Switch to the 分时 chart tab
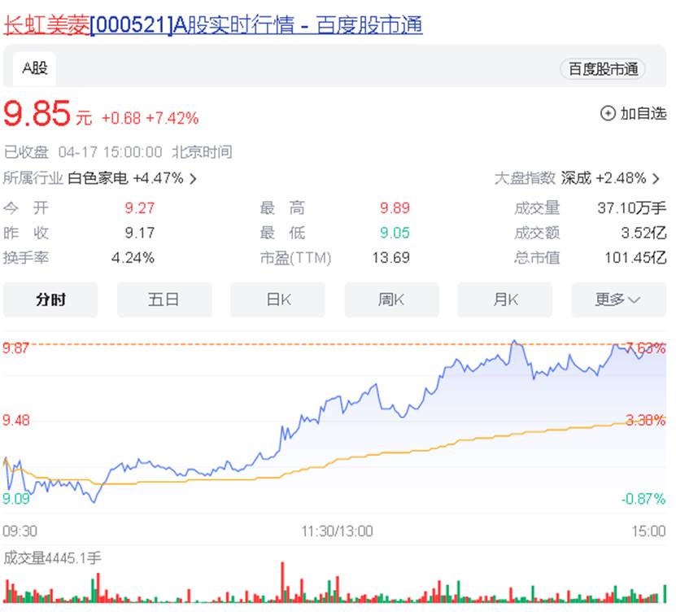This screenshot has width=676, height=616. coord(50,299)
